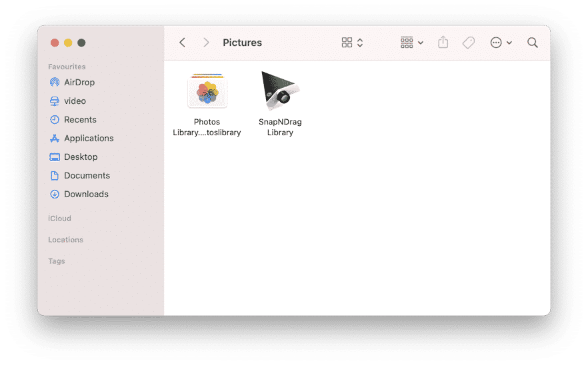588x365 pixels.
Task: Click the Recents clock icon
Action: click(x=55, y=119)
